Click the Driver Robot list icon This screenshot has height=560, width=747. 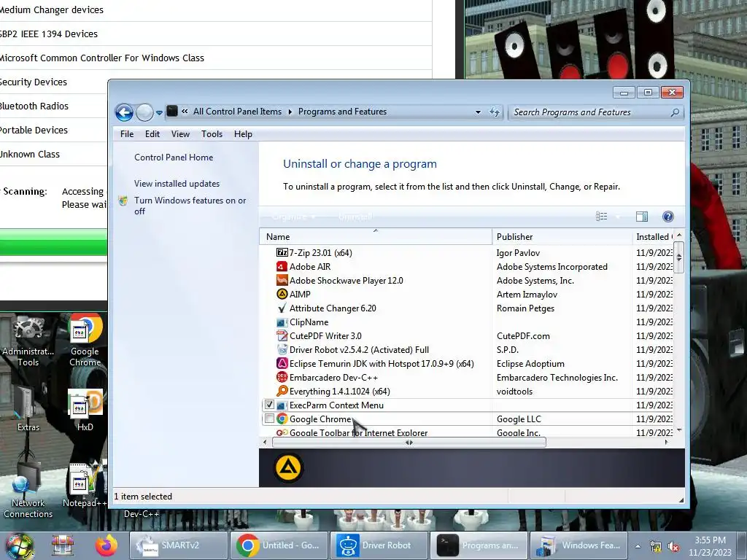[x=282, y=349]
